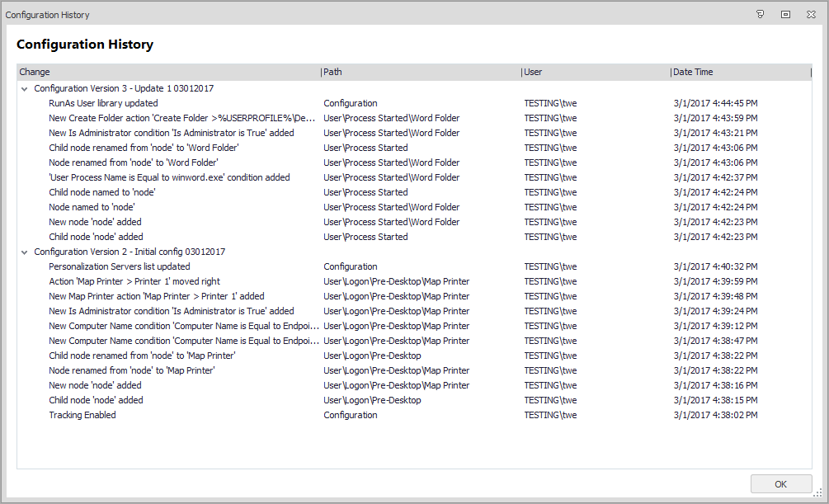Image resolution: width=829 pixels, height=504 pixels.
Task: Open the help icon in the title bar
Action: point(760,14)
